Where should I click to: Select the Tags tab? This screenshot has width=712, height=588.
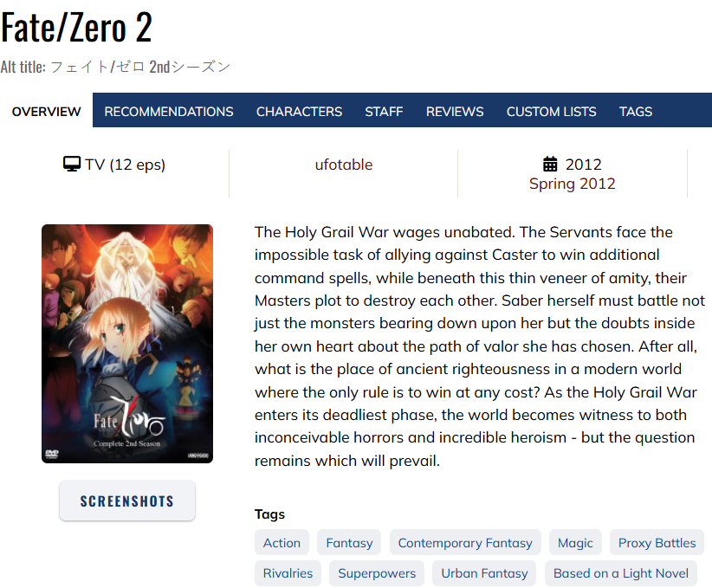point(636,111)
